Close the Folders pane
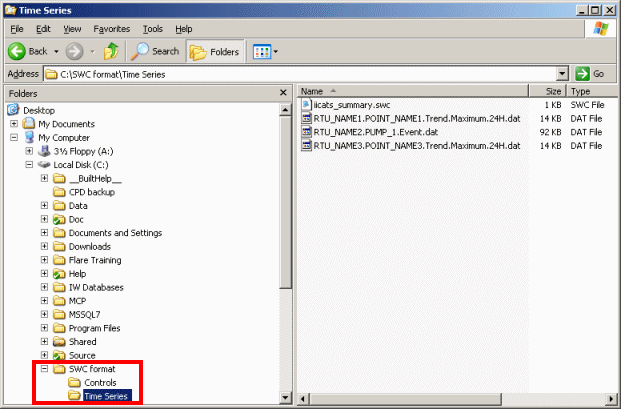Image resolution: width=621 pixels, height=409 pixels. (283, 93)
